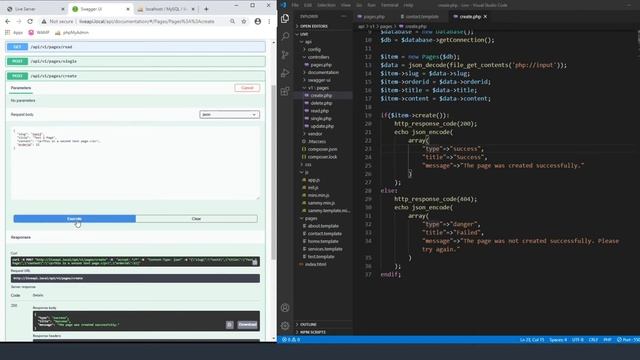The width and height of the screenshot is (640, 360).
Task: Click in the request body JSON textarea
Action: [x=135, y=163]
